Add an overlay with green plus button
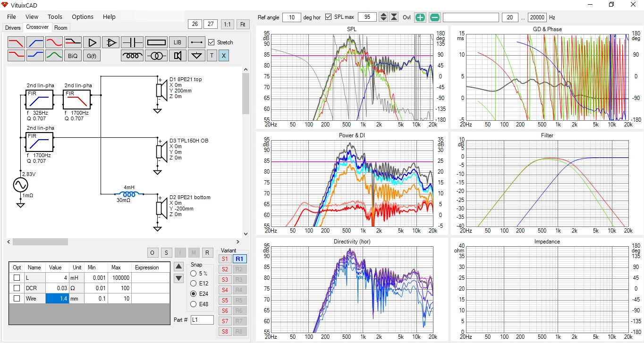Viewport: 644px width, 343px height. 420,17
